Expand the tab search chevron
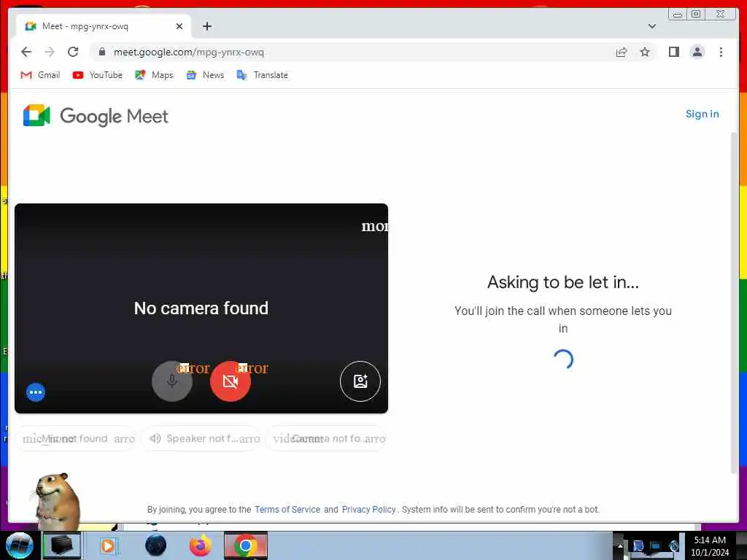 point(651,26)
